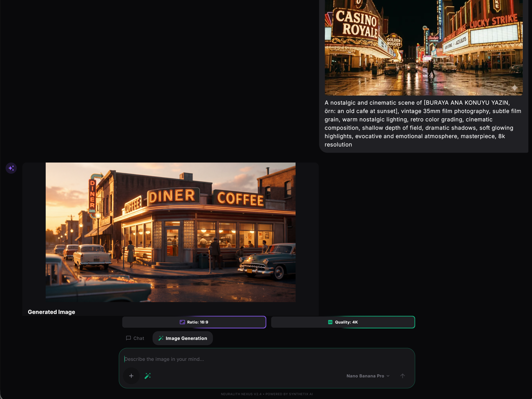This screenshot has width=532, height=399.
Task: Expand the Nano Banana Pro model dropdown
Action: [368, 376]
